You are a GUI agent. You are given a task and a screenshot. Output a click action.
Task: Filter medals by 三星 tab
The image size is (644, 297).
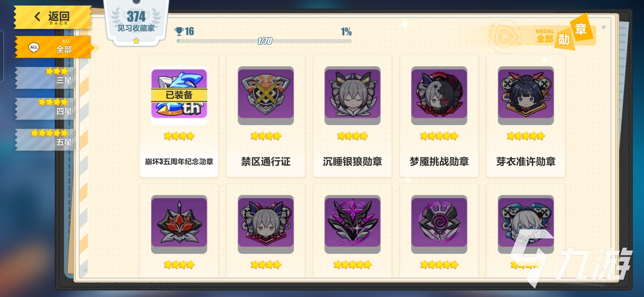[45, 78]
